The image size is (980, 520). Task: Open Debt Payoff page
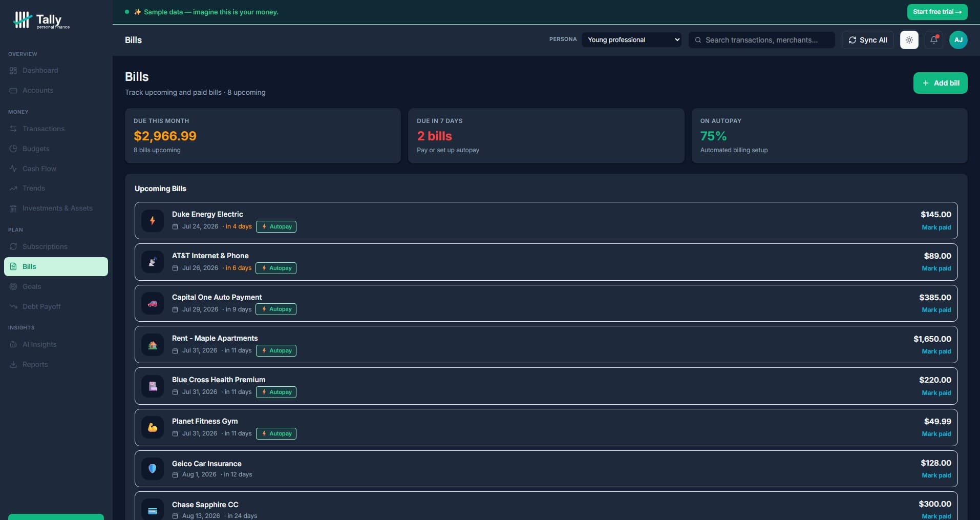tap(56, 306)
